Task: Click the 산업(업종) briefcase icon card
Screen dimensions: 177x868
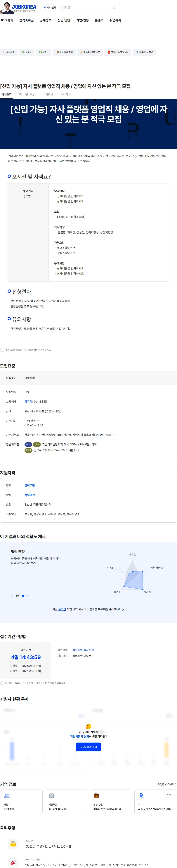Action: pos(111,802)
